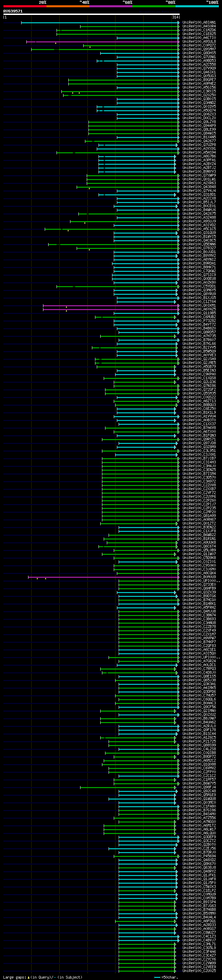Click hit label UniRef100_Q3DEF9

pos(199,836)
